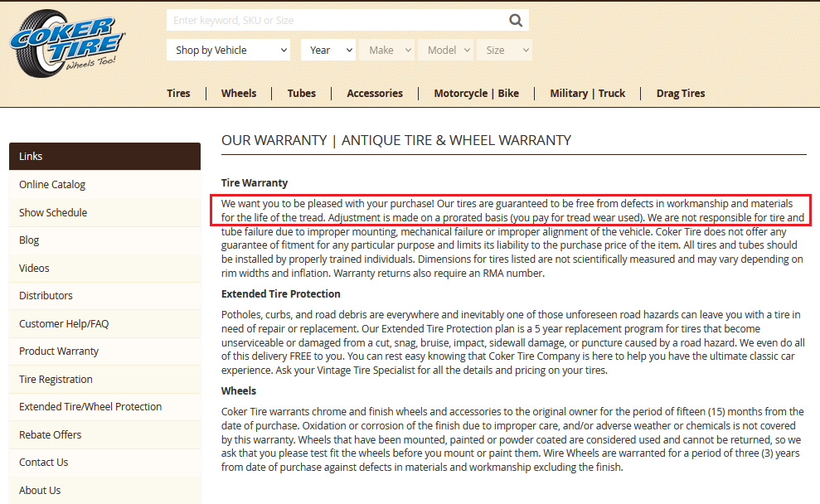
Task: Open the Military | Truck menu
Action: tap(587, 94)
